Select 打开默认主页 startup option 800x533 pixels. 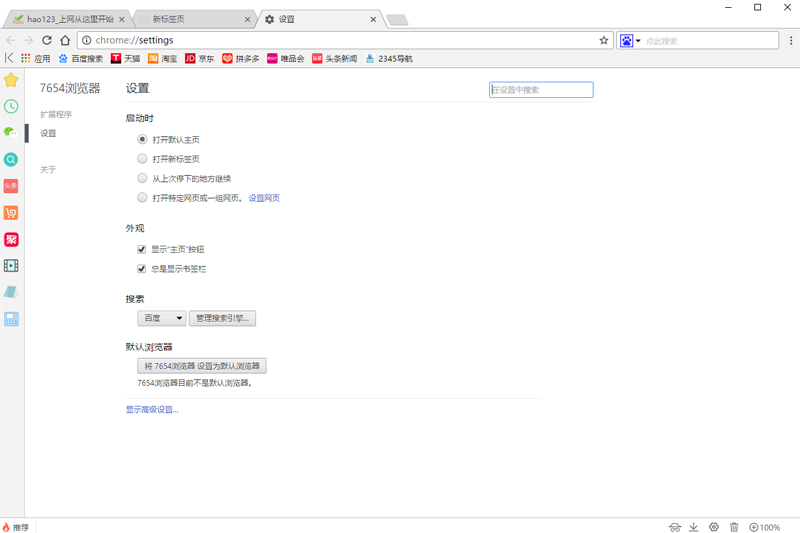pos(142,139)
